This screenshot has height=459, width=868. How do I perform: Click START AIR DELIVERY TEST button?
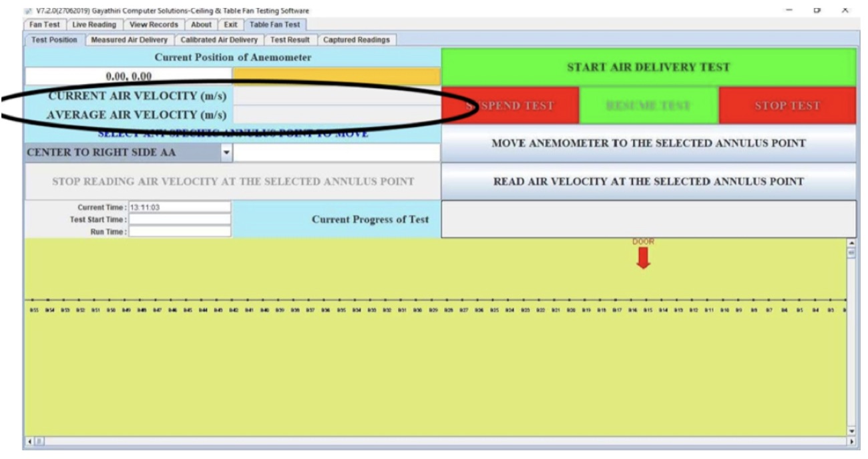click(648, 67)
